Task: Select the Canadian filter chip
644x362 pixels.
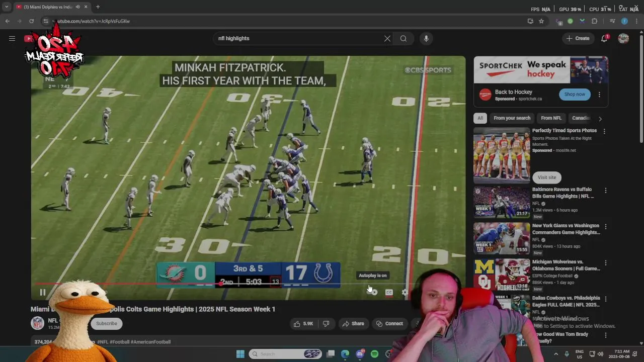Action: click(581, 118)
